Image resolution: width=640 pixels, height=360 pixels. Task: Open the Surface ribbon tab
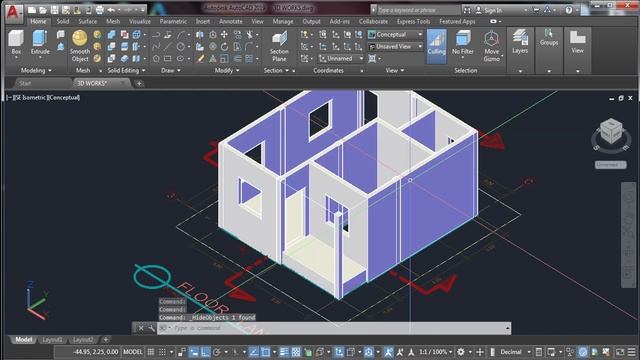(x=88, y=21)
